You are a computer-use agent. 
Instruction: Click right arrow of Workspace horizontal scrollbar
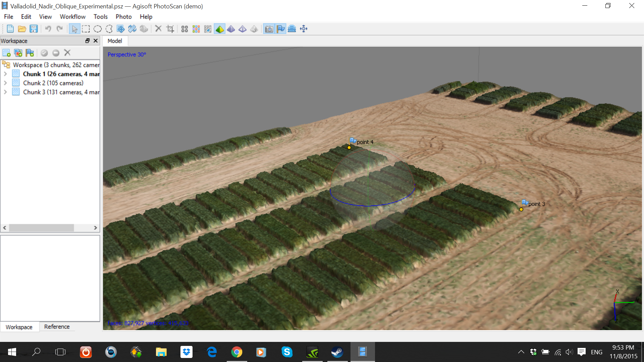click(96, 228)
